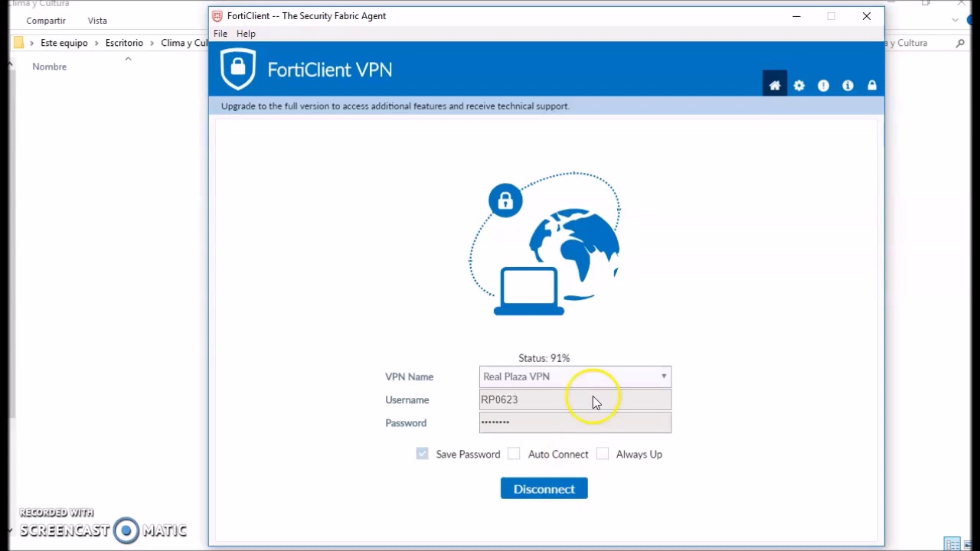Click the Password field
Viewport: 980px width, 551px height.
(575, 422)
